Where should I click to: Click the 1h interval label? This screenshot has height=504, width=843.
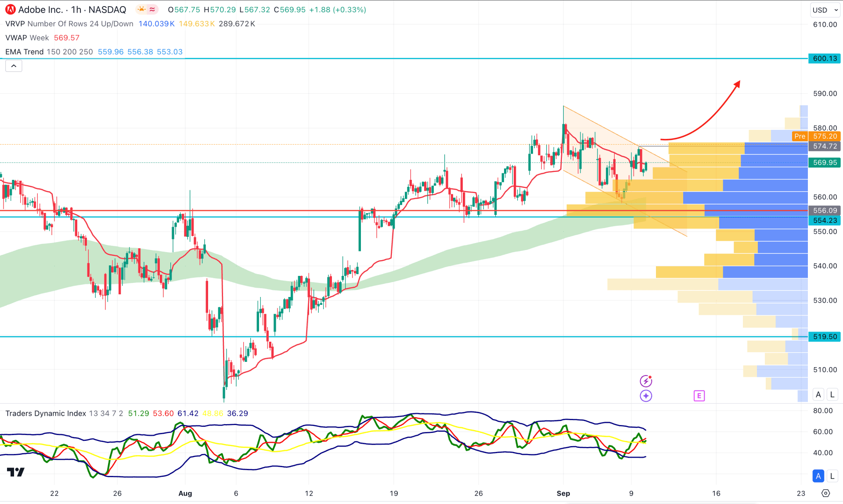point(76,10)
